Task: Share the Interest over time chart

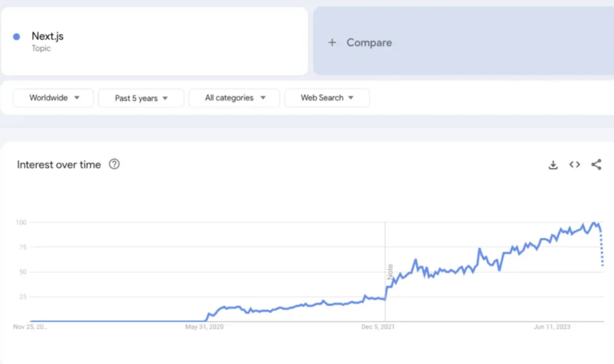Action: tap(596, 164)
